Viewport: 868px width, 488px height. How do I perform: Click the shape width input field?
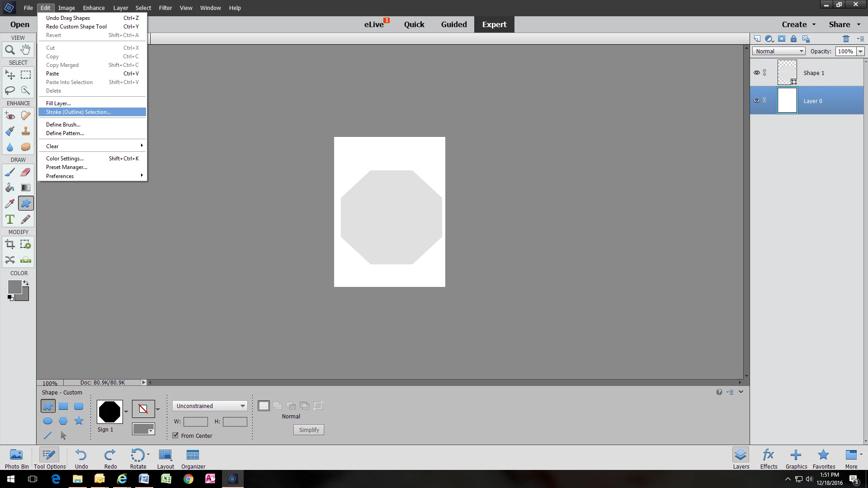pyautogui.click(x=195, y=422)
